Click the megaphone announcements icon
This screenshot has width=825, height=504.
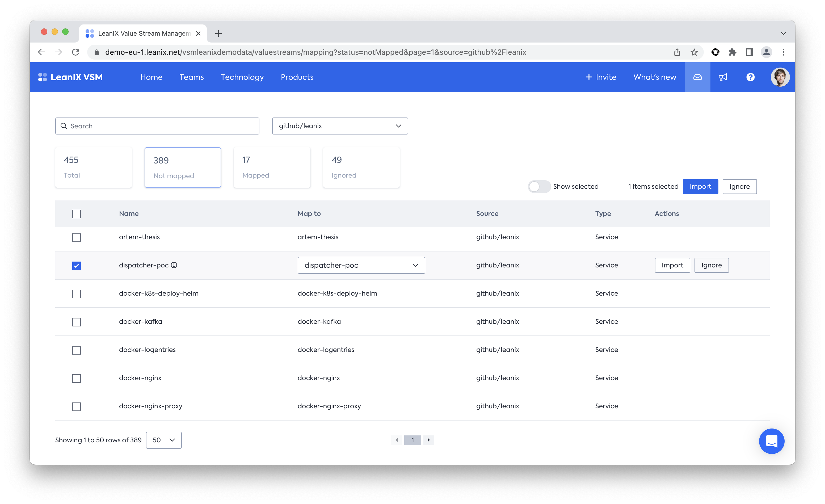(x=723, y=77)
